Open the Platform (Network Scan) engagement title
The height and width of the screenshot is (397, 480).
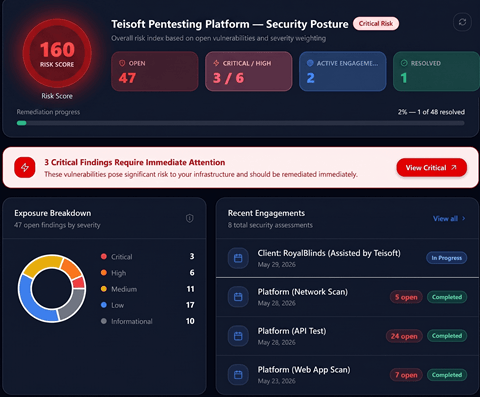(303, 292)
